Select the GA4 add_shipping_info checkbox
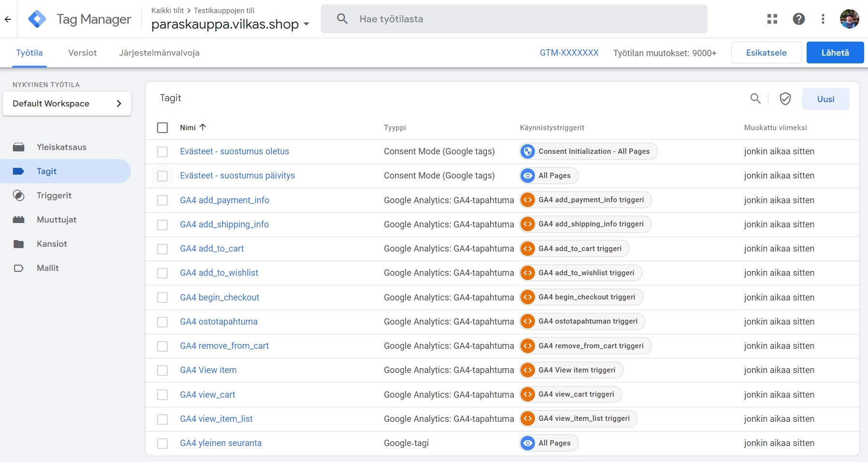 pos(162,225)
